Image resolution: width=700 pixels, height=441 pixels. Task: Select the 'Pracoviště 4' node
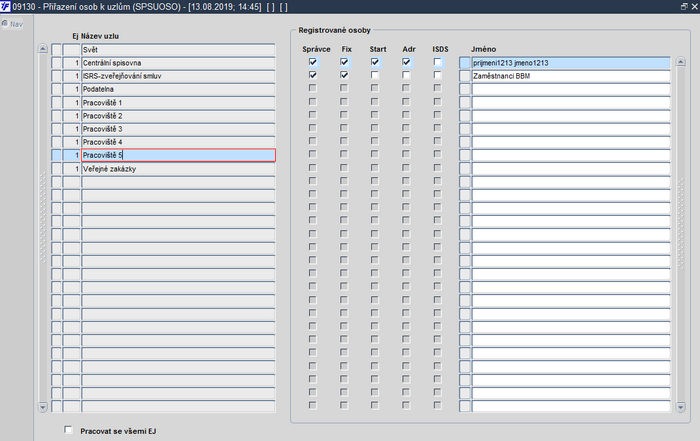tap(178, 142)
